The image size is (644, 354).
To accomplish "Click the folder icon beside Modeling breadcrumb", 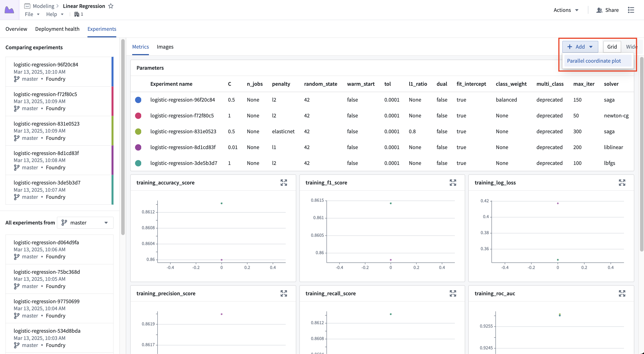I will [27, 6].
